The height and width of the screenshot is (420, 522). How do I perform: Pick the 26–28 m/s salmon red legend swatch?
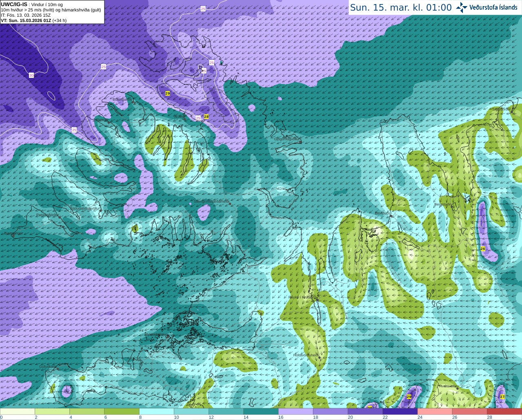470,411
